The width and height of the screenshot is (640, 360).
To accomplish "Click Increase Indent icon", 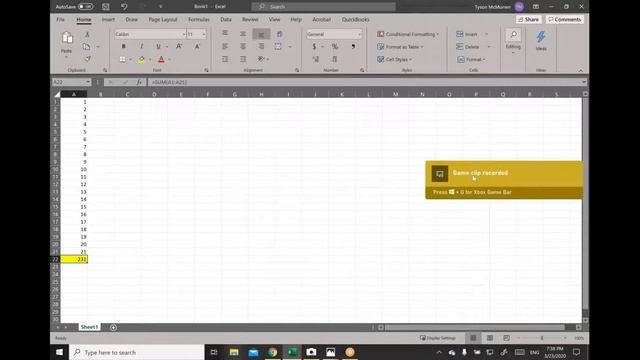I will point(243,59).
